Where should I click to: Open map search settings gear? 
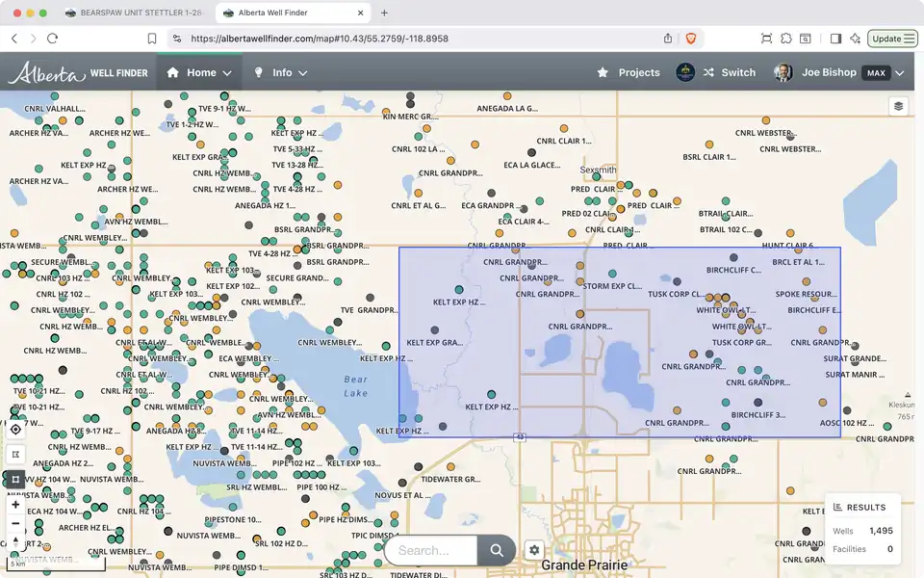(534, 550)
